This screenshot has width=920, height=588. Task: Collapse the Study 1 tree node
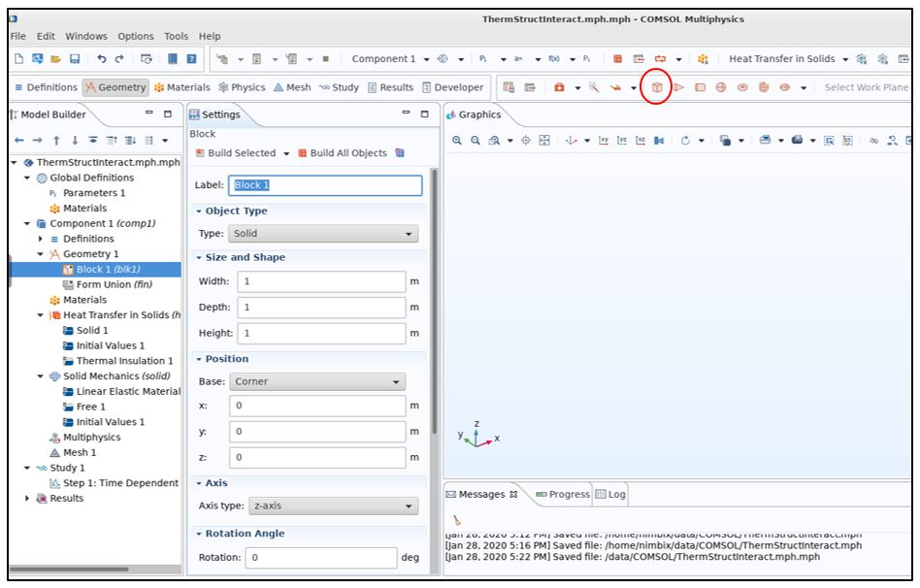[x=27, y=468]
